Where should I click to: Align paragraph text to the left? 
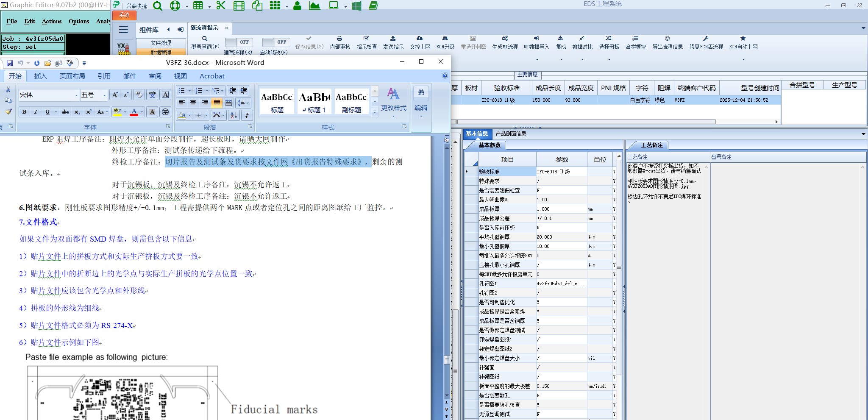coord(182,103)
